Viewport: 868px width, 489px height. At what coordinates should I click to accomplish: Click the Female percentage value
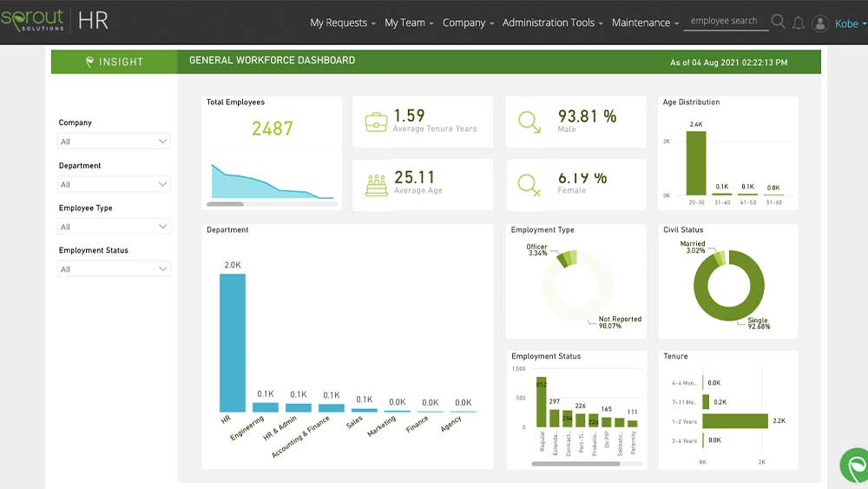pyautogui.click(x=582, y=178)
